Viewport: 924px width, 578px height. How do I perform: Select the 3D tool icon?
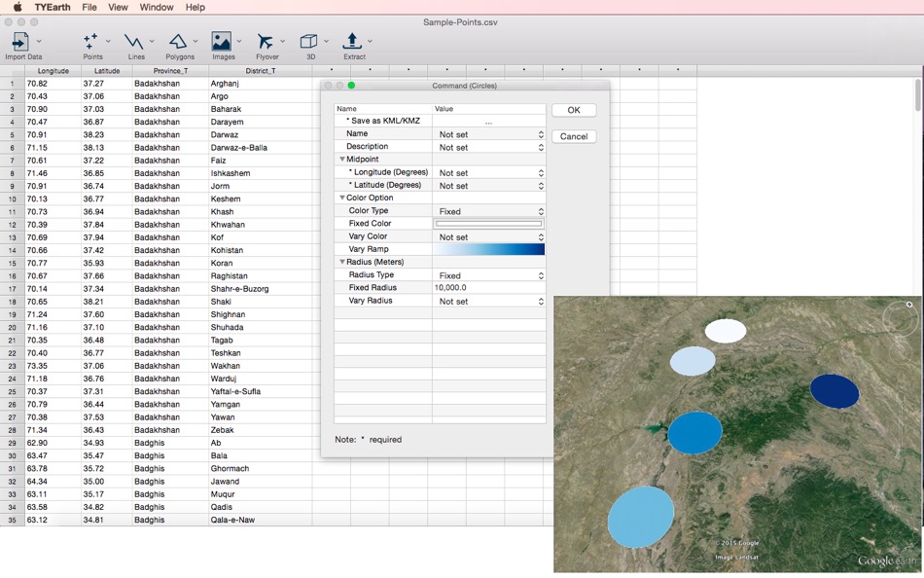pos(308,42)
